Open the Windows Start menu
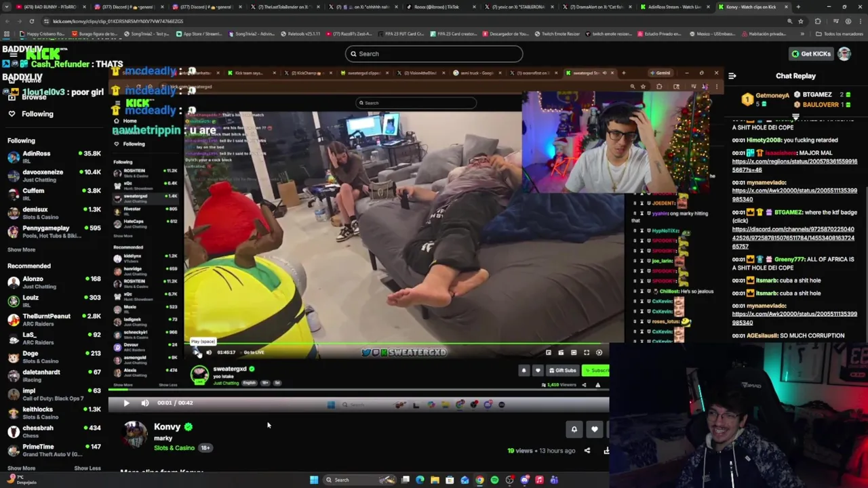This screenshot has width=868, height=488. [x=314, y=480]
